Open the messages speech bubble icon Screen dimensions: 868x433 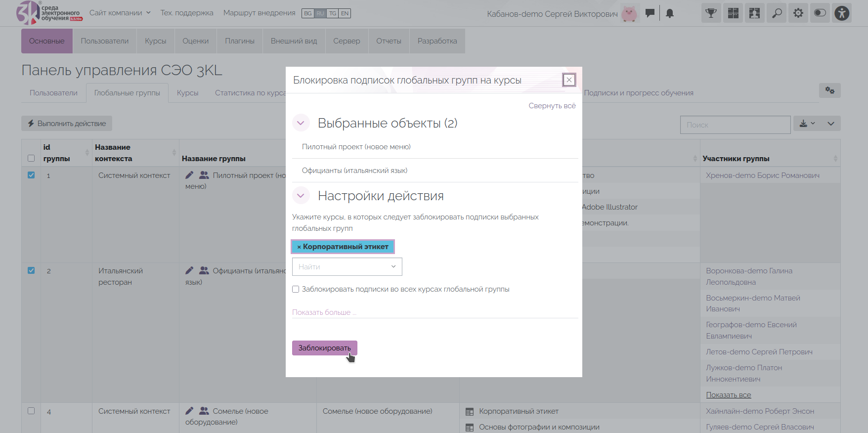tap(650, 13)
